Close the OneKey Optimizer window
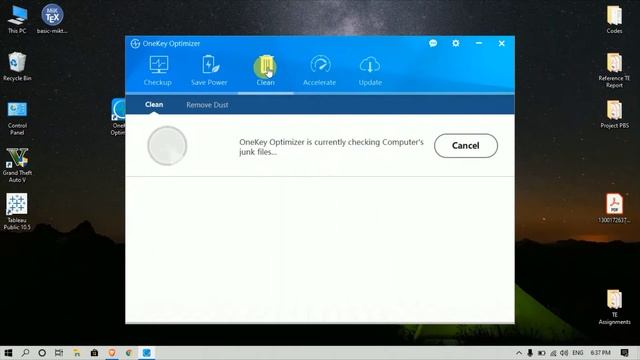The width and height of the screenshot is (640, 360). [502, 43]
